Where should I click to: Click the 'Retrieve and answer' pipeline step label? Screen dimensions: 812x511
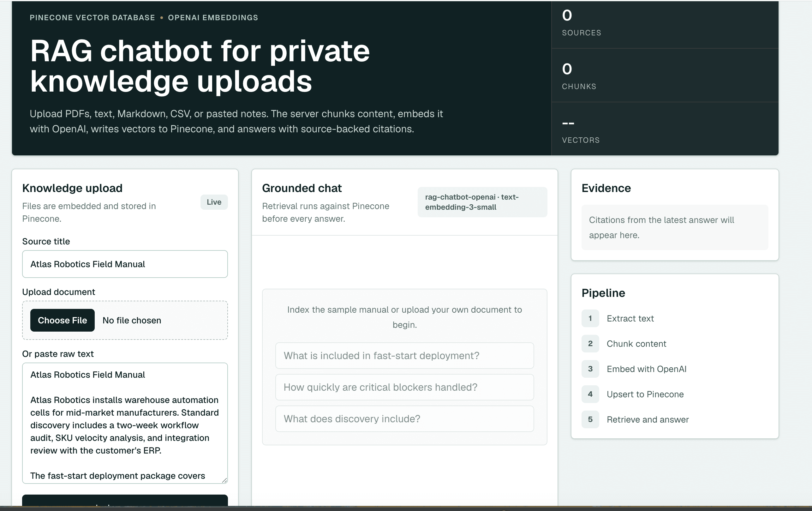point(648,420)
